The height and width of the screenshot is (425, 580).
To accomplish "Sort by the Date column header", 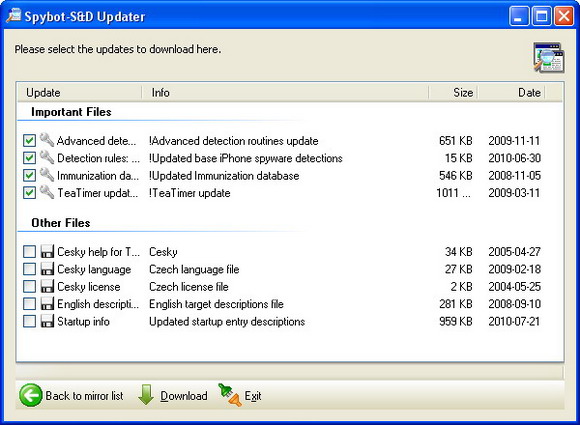I will coord(512,92).
